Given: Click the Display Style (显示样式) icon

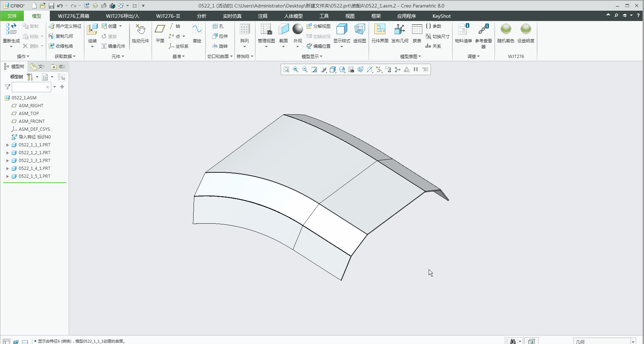Looking at the screenshot, I should pos(342,29).
